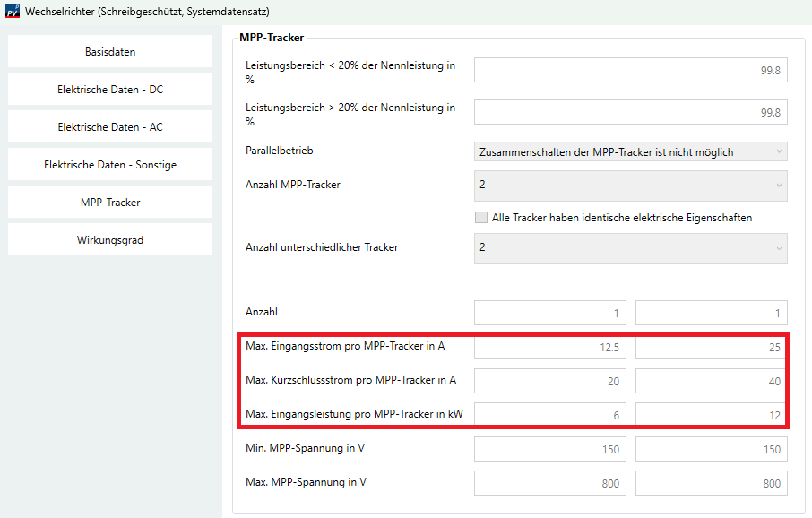Screen dimensions: 812x518
Task: Click the PV*SOL app icon in title bar
Action: [x=12, y=12]
